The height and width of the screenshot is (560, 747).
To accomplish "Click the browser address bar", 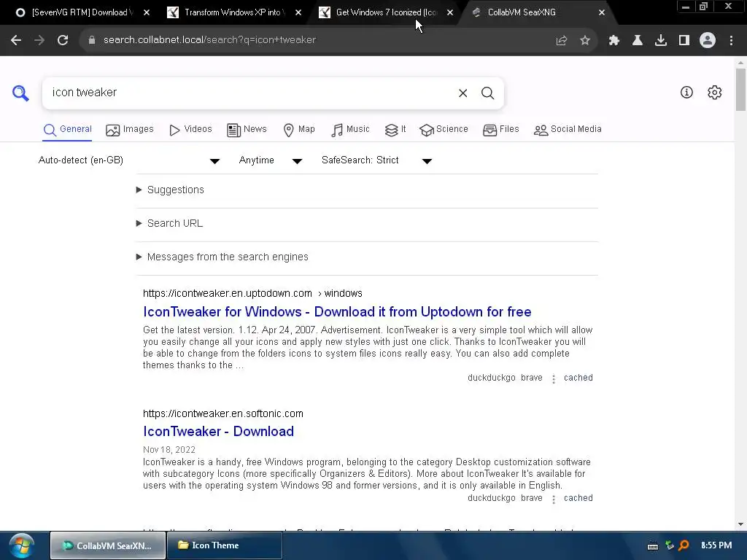I will [x=324, y=40].
